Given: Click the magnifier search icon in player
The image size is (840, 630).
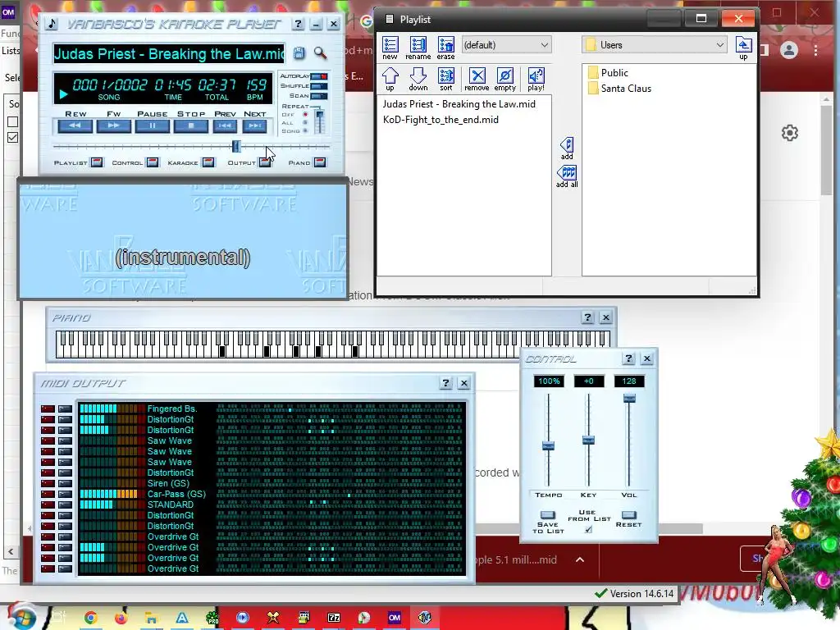Looking at the screenshot, I should (x=321, y=52).
